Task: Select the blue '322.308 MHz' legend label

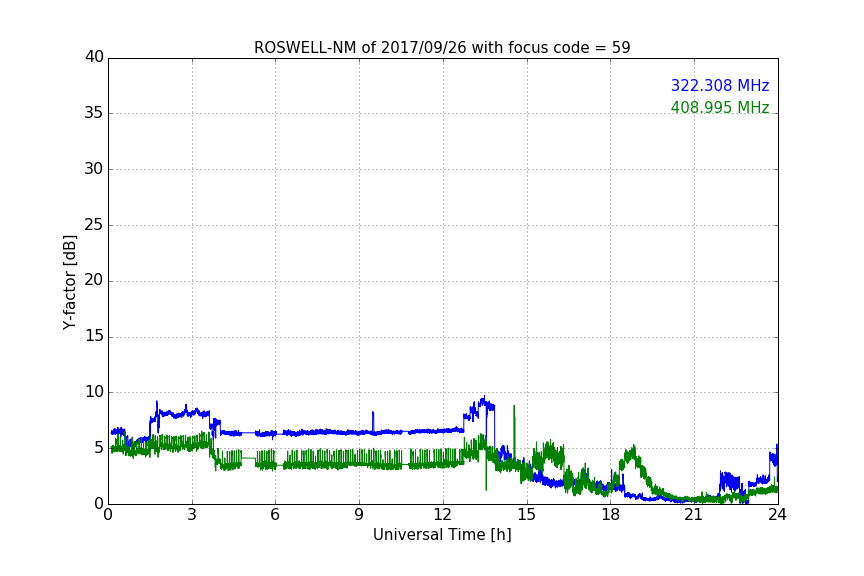Action: [720, 85]
